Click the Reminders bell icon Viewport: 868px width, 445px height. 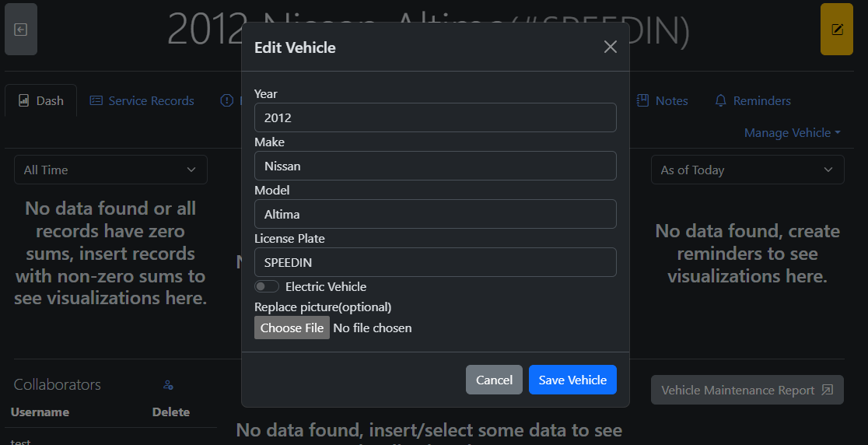pos(721,100)
